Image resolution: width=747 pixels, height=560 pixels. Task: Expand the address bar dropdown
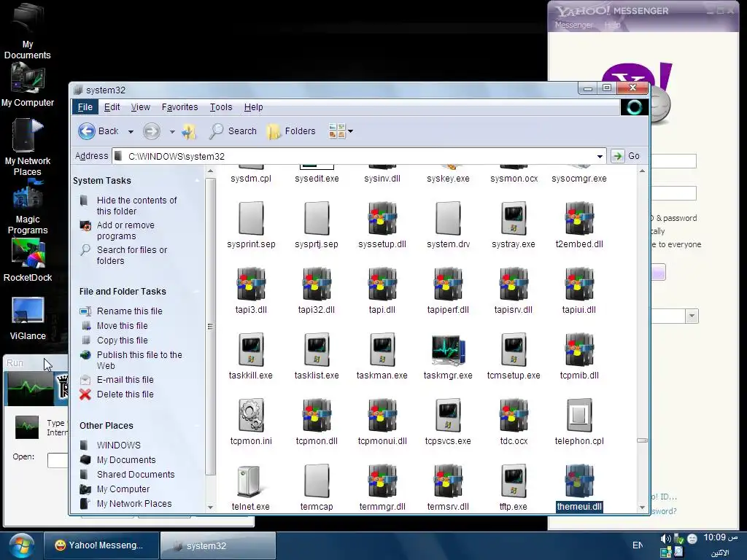click(x=600, y=156)
